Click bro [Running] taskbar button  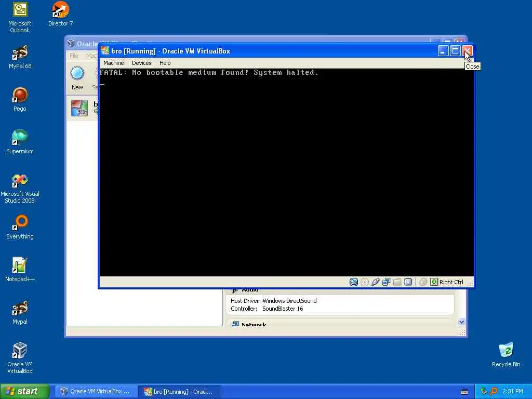point(180,392)
